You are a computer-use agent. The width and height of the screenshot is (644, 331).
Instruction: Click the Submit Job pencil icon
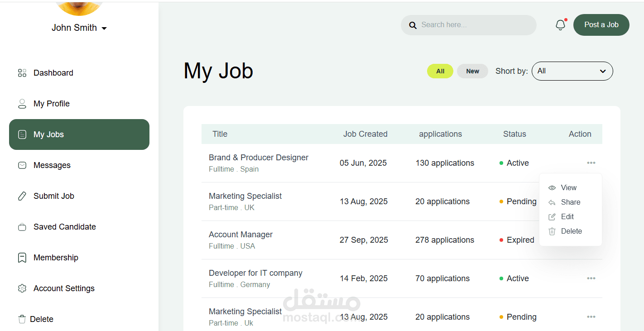coord(22,196)
